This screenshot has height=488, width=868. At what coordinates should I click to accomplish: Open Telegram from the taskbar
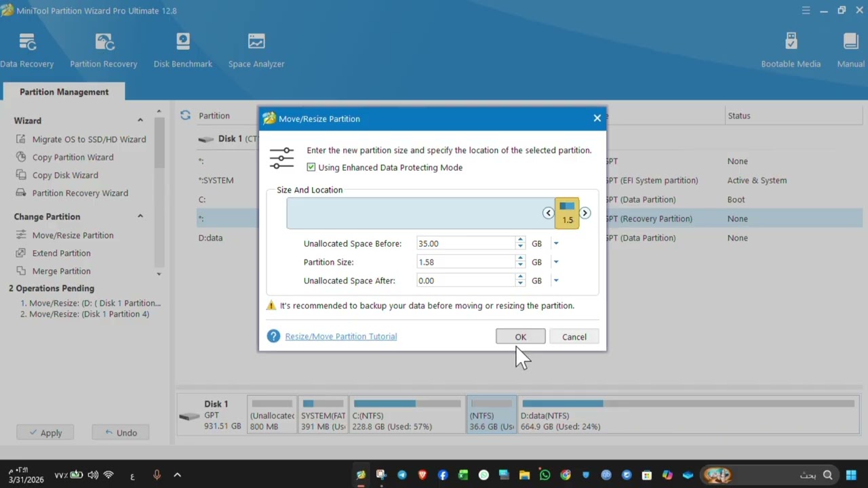tap(402, 475)
